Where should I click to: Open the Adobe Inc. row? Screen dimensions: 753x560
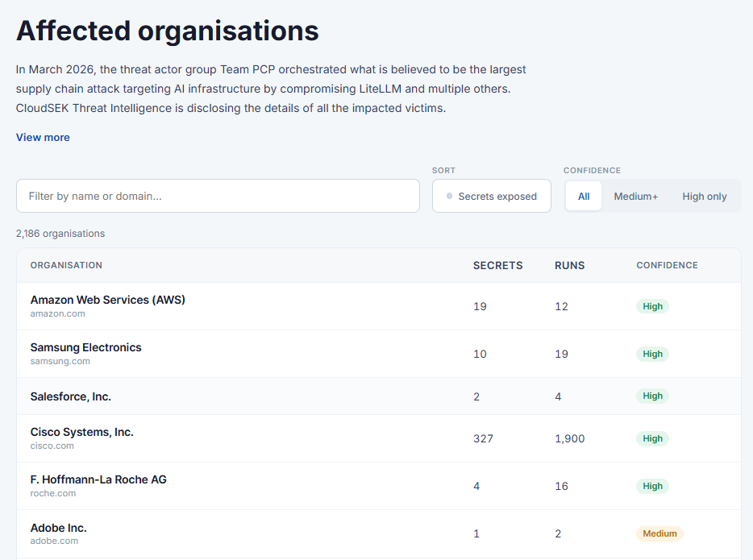point(379,533)
